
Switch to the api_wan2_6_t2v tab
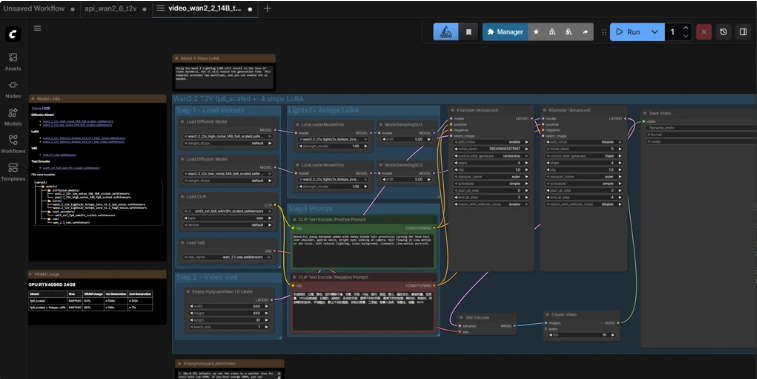(x=111, y=9)
